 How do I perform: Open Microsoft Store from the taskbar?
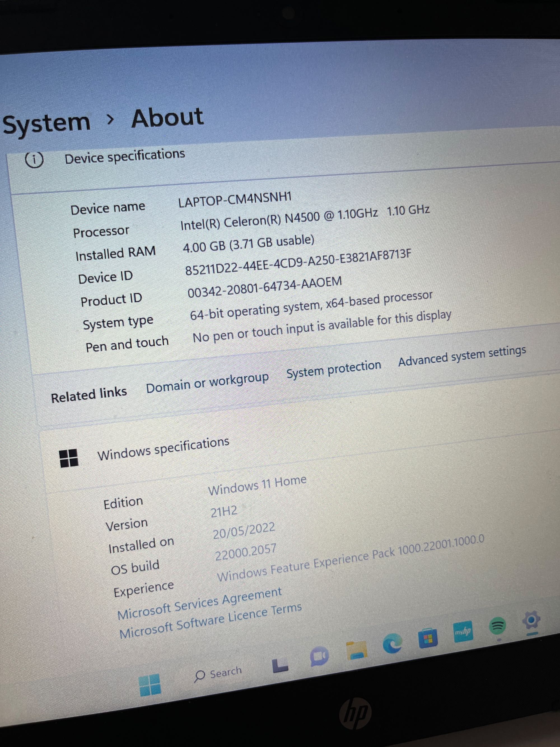428,638
